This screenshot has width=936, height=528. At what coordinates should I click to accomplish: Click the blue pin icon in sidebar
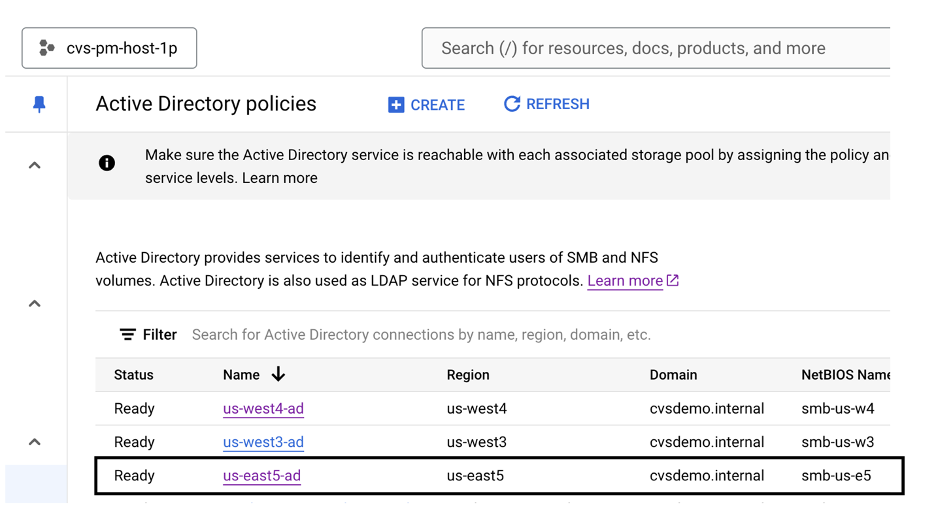click(39, 105)
